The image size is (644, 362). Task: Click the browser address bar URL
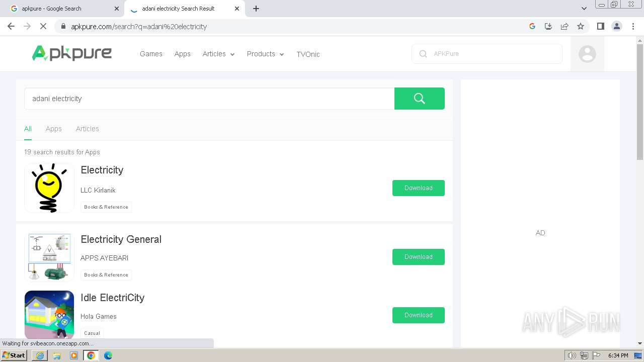139,27
